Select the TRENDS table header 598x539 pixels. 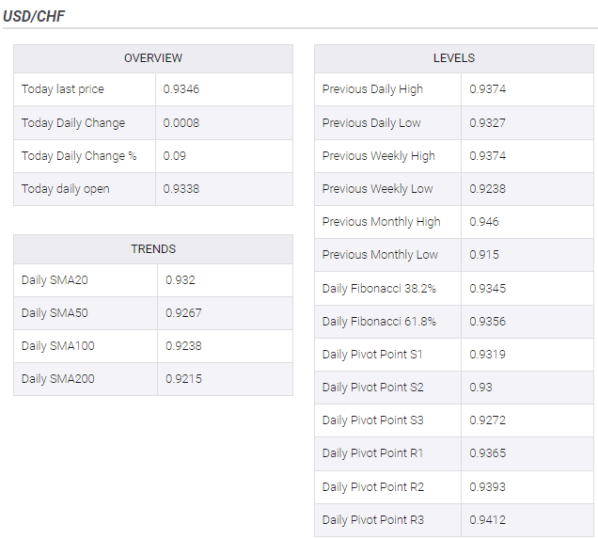point(153,249)
